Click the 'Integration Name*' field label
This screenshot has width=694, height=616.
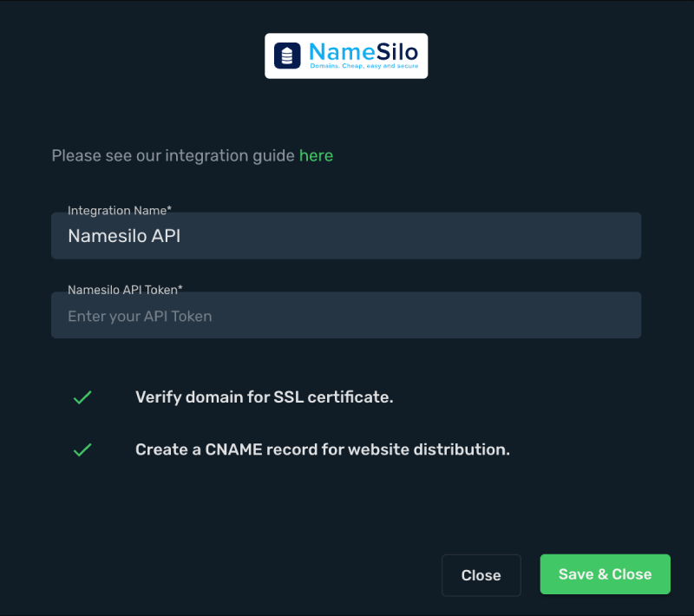coord(116,211)
